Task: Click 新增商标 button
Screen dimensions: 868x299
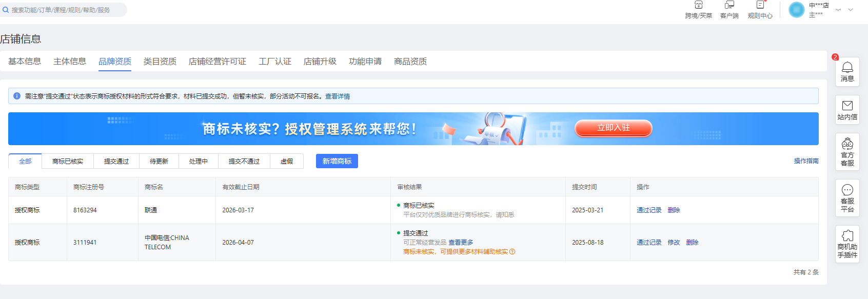Action: (x=337, y=161)
